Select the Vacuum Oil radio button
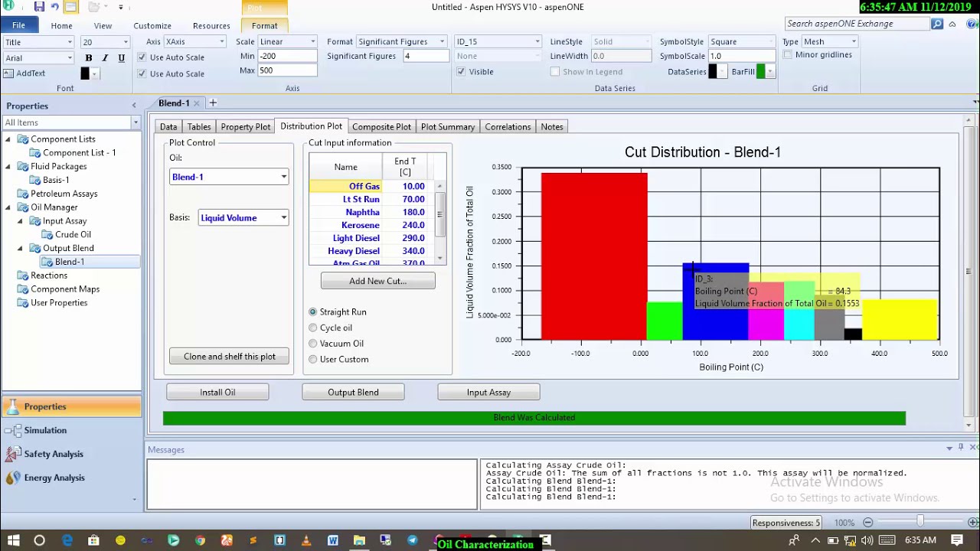This screenshot has width=980, height=551. click(x=313, y=344)
